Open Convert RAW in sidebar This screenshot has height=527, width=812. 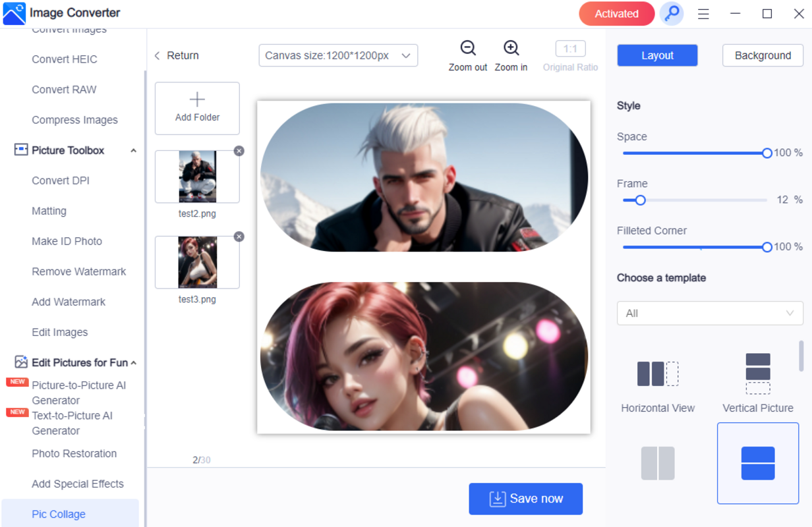point(64,90)
